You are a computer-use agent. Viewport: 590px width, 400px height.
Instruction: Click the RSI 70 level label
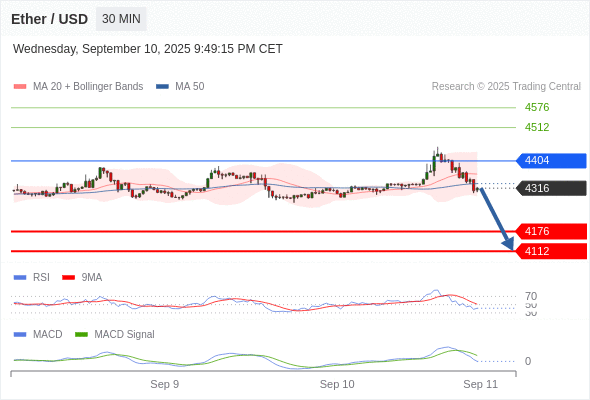click(x=531, y=296)
